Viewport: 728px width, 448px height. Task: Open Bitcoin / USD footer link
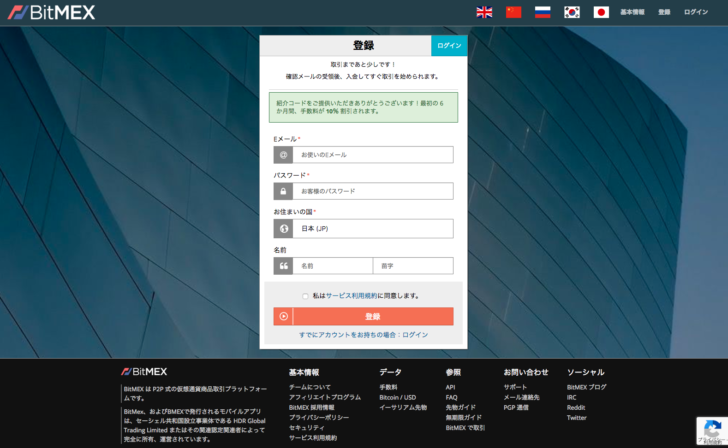point(397,397)
